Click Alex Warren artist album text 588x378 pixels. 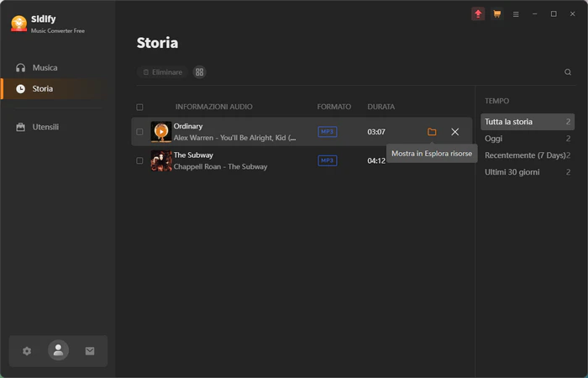[234, 138]
